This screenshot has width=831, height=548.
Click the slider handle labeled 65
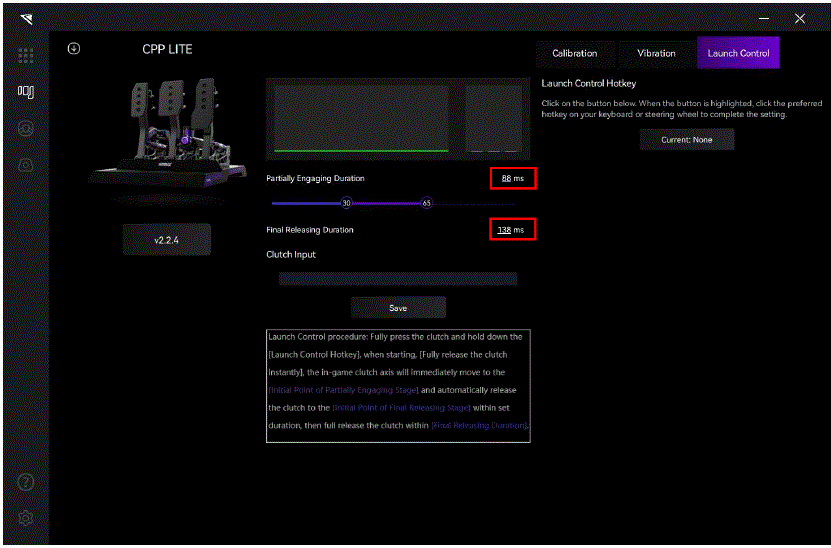(427, 203)
